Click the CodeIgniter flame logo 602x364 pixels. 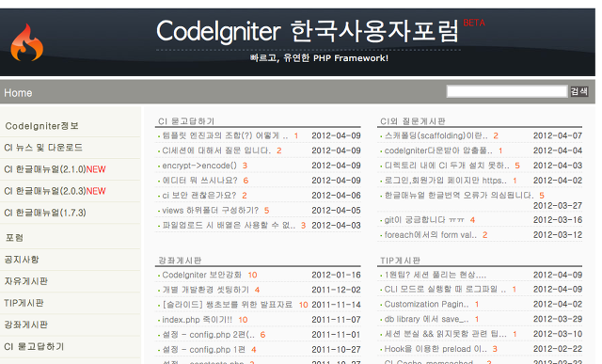pyautogui.click(x=26, y=42)
